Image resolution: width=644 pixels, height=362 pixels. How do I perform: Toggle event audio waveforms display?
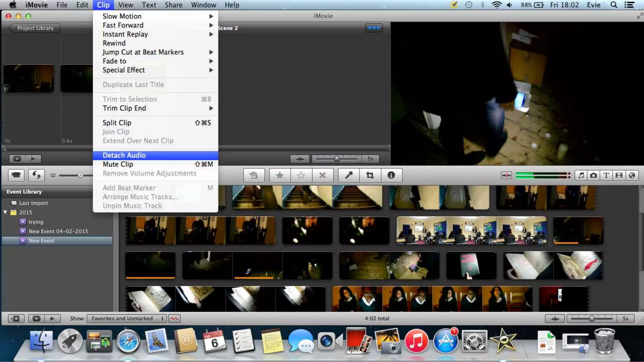(555, 319)
